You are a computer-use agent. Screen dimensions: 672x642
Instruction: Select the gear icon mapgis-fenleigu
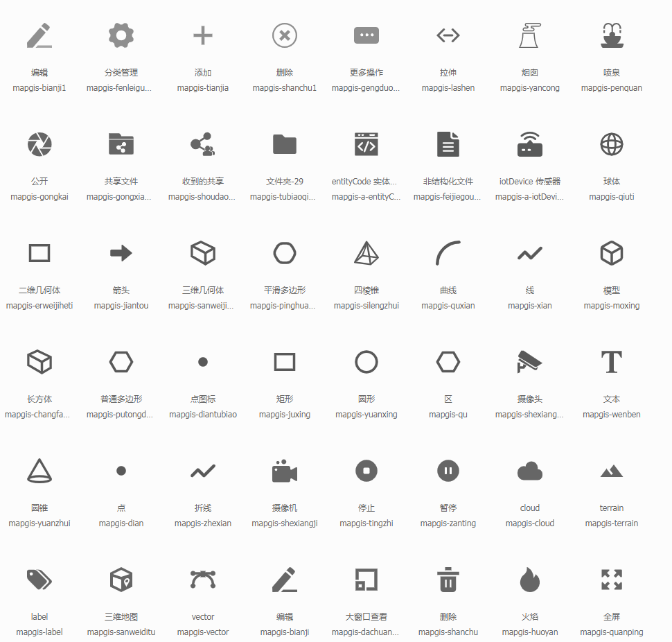121,35
